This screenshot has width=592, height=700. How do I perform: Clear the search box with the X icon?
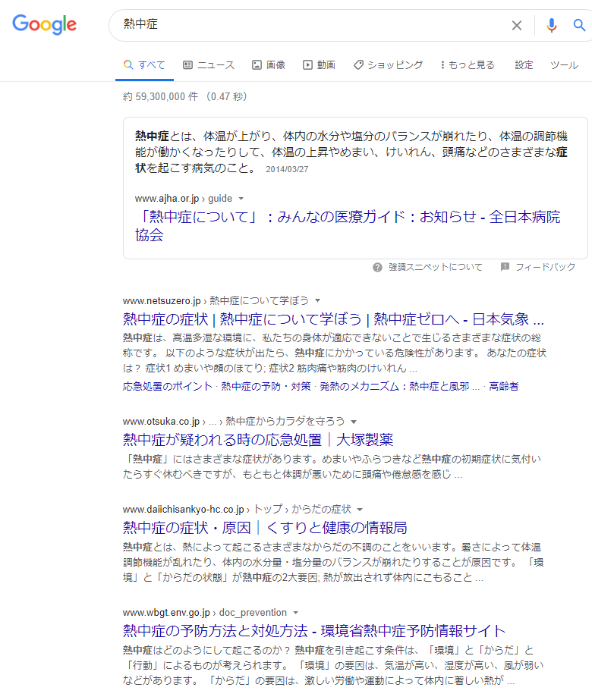pyautogui.click(x=517, y=26)
